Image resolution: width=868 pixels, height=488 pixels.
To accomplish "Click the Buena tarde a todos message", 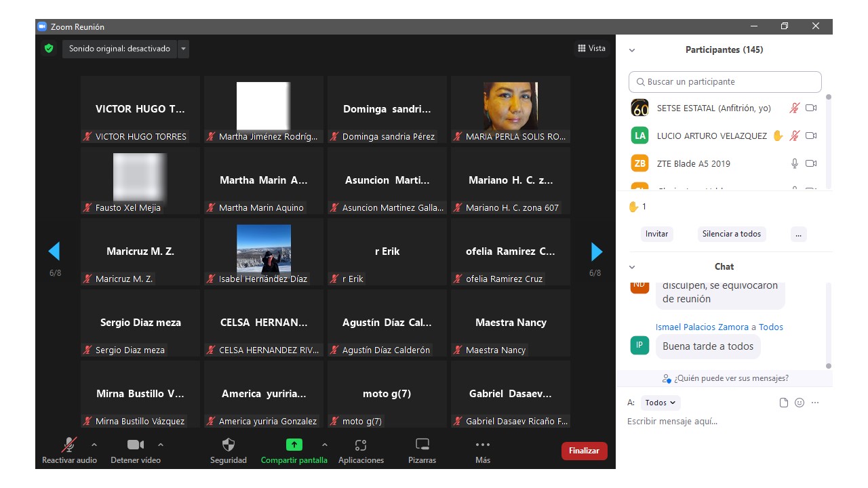I will pyautogui.click(x=708, y=346).
